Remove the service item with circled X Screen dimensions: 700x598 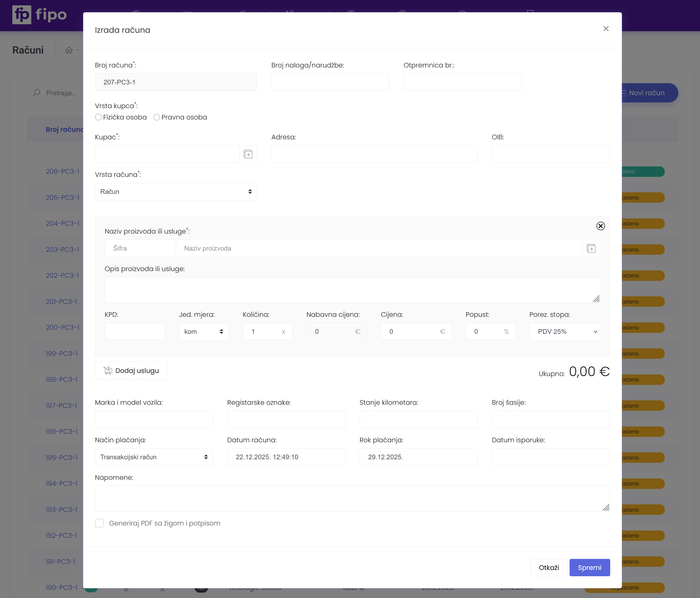coord(600,226)
